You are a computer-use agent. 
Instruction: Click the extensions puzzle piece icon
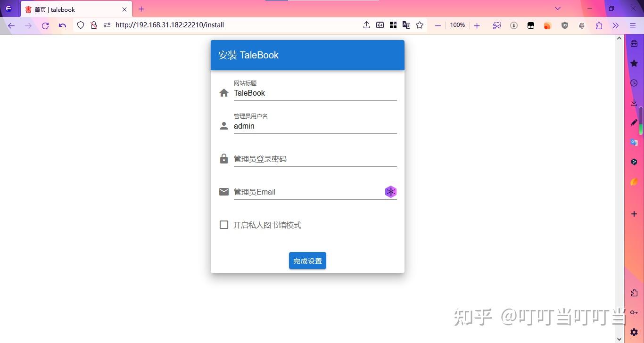click(x=599, y=25)
